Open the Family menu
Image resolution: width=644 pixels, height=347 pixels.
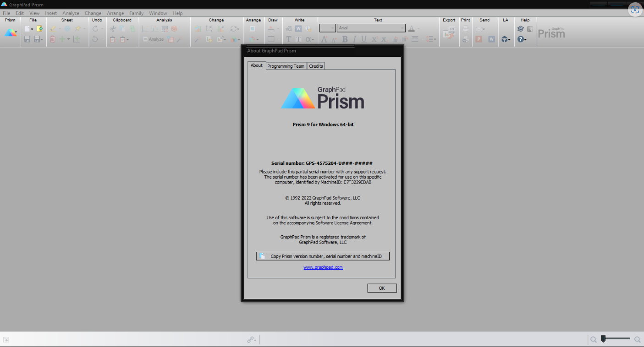(x=136, y=13)
